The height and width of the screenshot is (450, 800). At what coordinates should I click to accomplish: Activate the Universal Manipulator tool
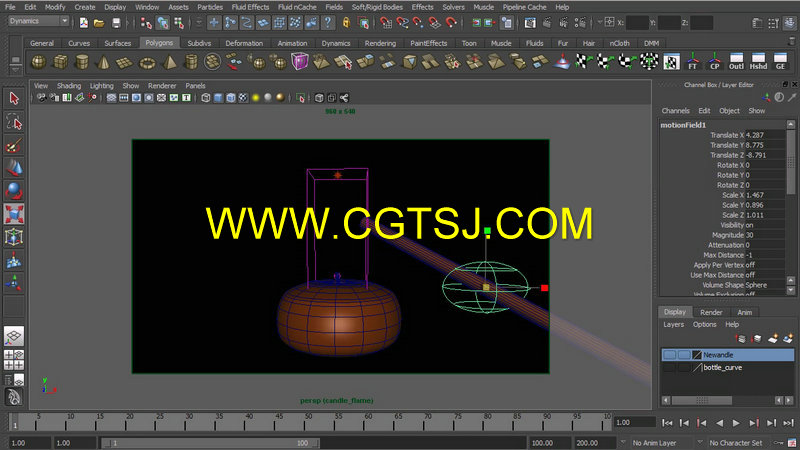coord(14,237)
